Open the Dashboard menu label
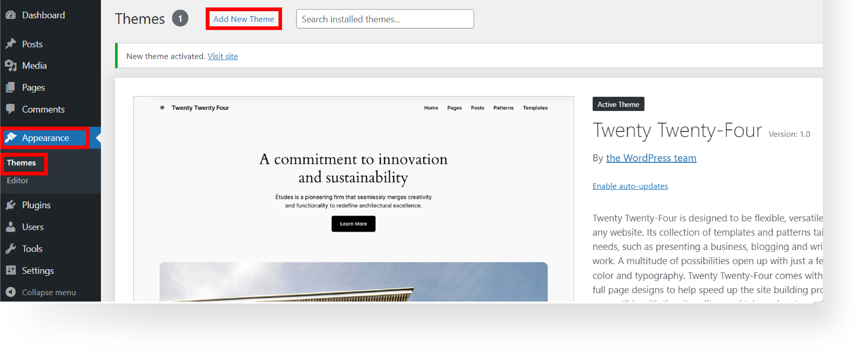The width and height of the screenshot is (868, 354). pyautogui.click(x=44, y=15)
